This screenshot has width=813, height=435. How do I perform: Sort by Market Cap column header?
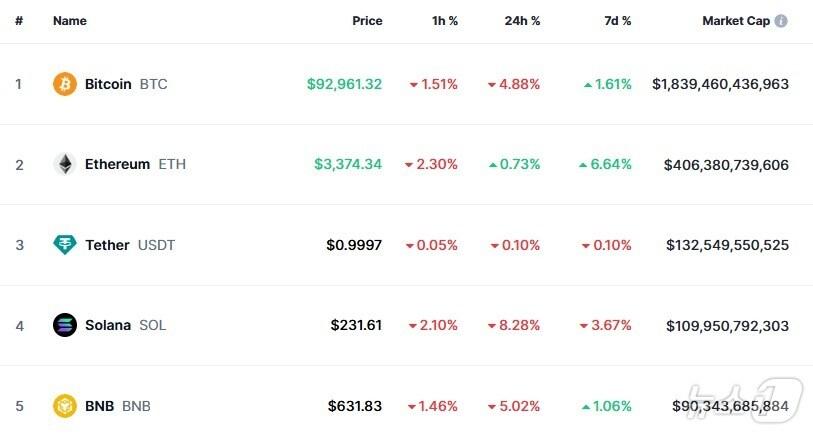735,21
